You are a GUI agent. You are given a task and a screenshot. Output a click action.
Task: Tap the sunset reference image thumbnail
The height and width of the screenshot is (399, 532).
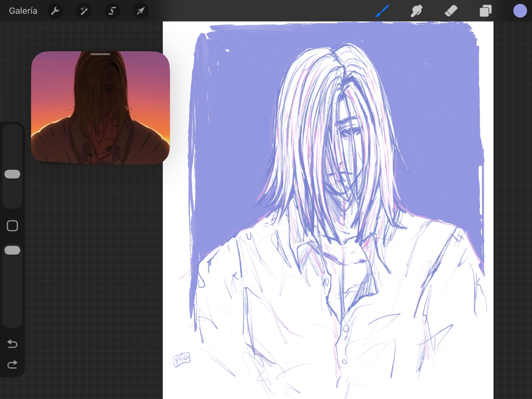pyautogui.click(x=101, y=112)
